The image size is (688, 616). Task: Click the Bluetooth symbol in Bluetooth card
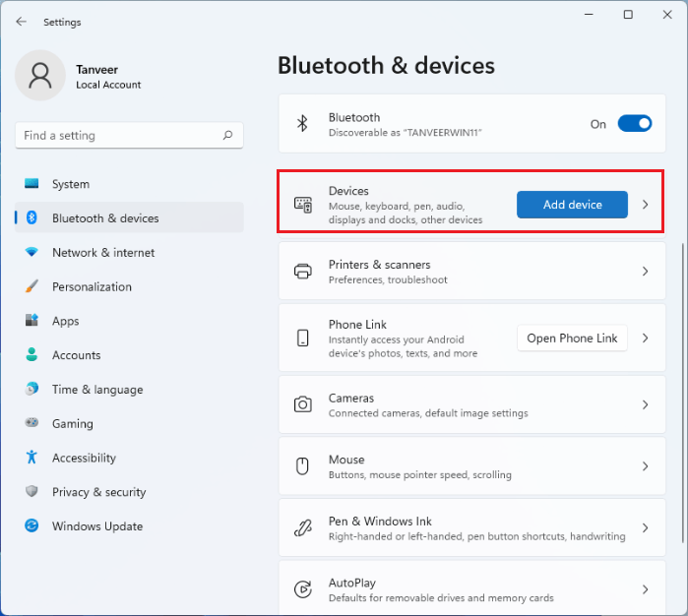(302, 123)
